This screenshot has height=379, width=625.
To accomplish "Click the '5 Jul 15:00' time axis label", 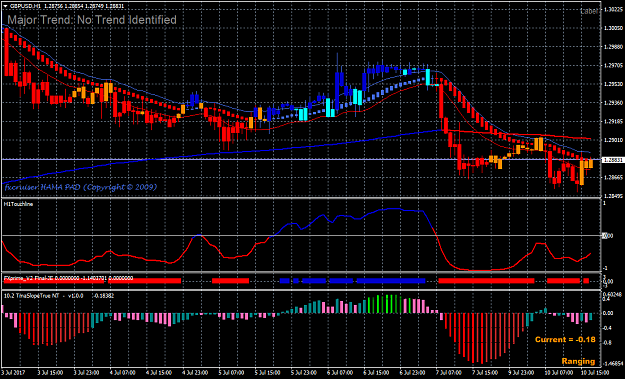I will pos(267,373).
